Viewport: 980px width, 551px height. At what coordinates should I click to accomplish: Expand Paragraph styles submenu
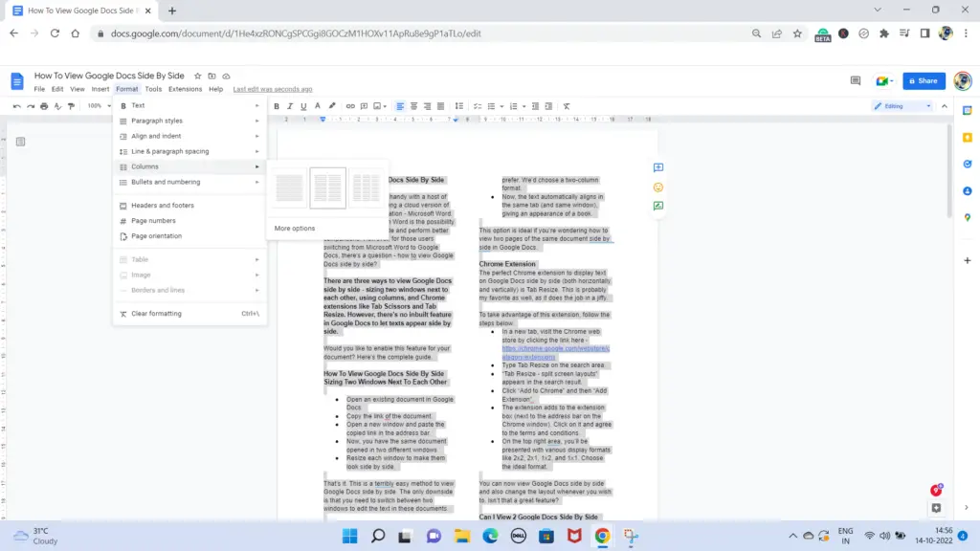tap(189, 121)
